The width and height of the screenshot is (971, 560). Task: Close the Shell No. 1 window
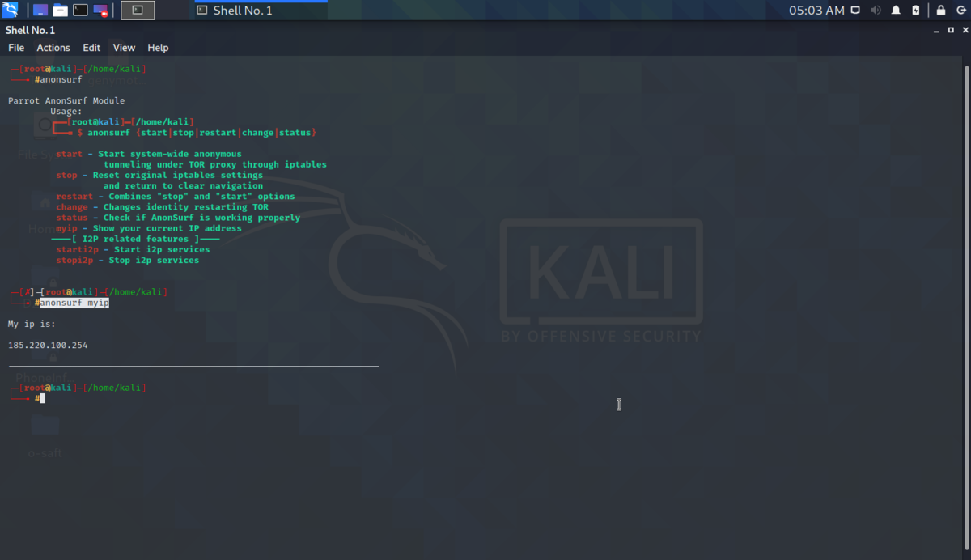point(964,30)
